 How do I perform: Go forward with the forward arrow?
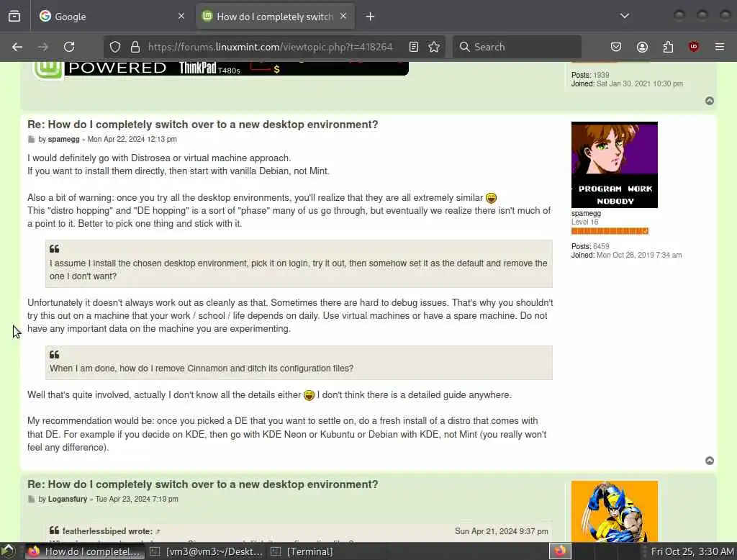click(43, 47)
